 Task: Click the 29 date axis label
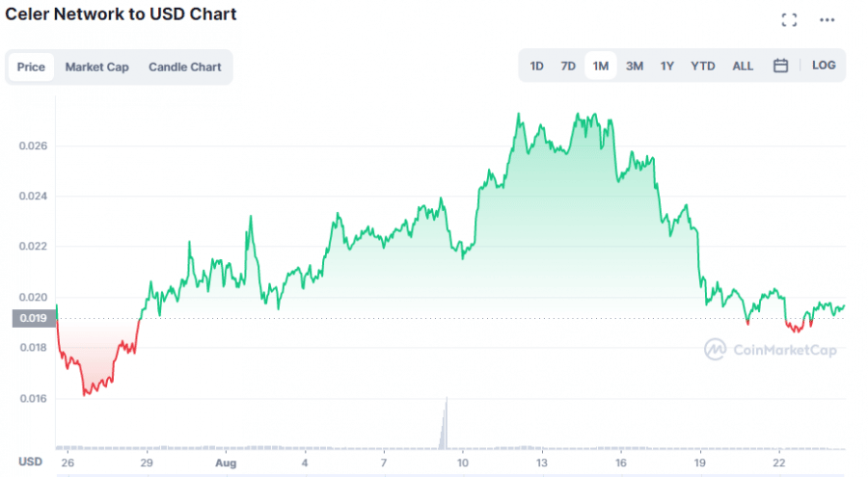tap(147, 463)
